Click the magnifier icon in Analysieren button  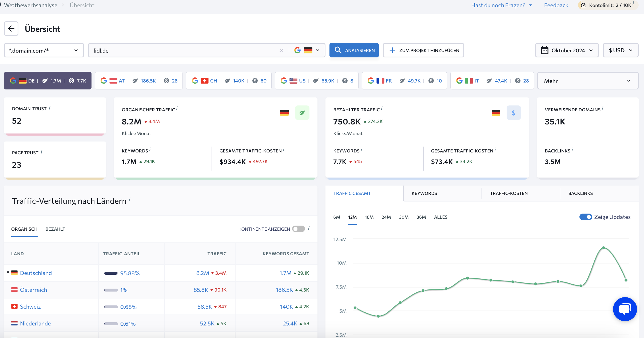[x=338, y=50]
